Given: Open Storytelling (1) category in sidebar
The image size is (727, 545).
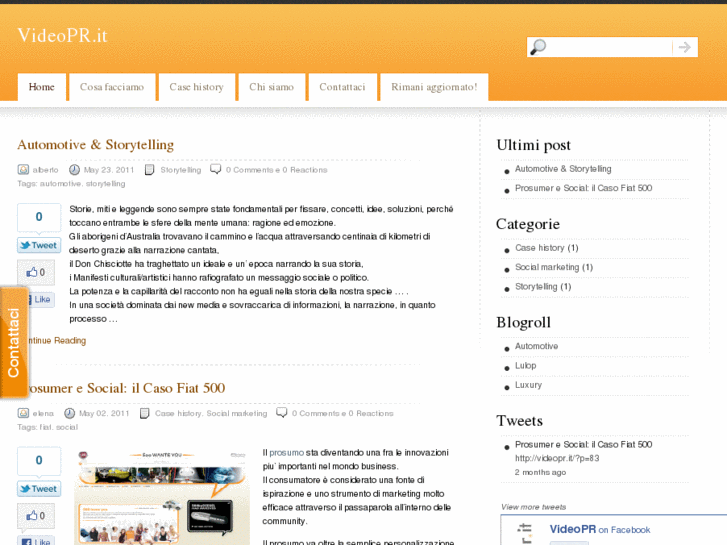Looking at the screenshot, I should pyautogui.click(x=543, y=287).
